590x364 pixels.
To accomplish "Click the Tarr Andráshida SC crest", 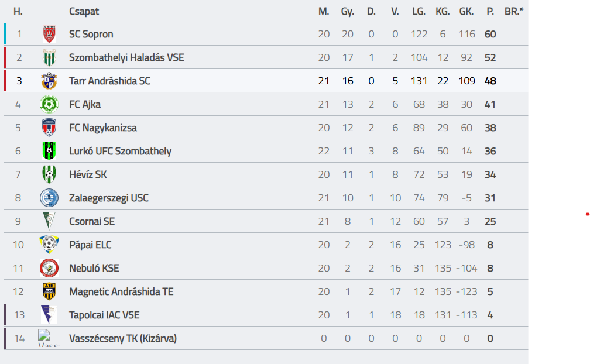I will click(x=49, y=81).
